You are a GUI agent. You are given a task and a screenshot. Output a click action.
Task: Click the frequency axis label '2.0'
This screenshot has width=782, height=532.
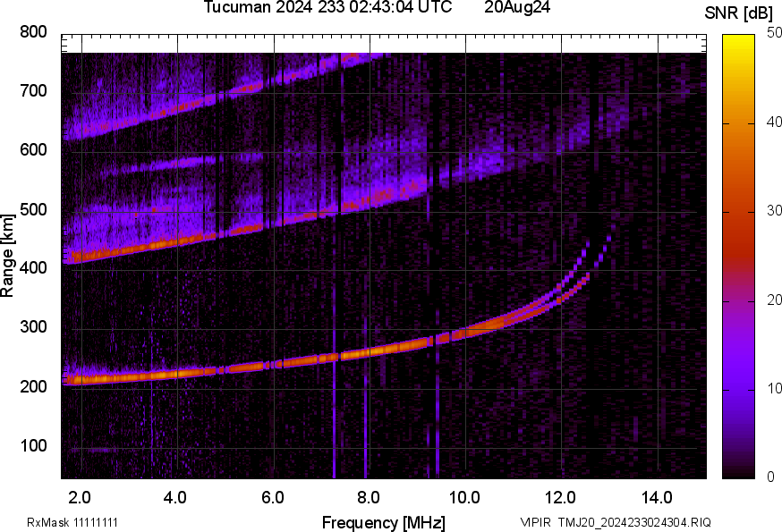click(x=80, y=498)
